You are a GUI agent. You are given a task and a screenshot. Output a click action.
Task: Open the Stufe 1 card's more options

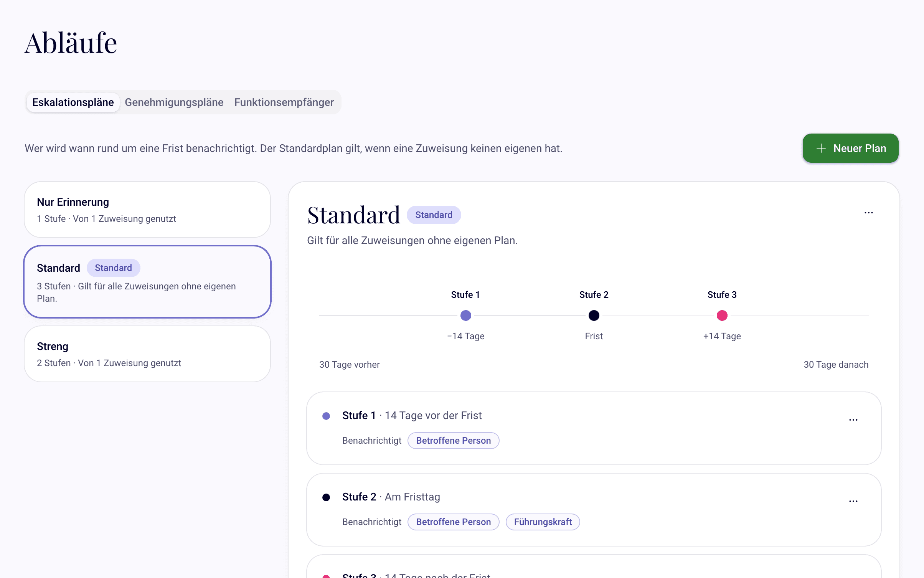pyautogui.click(x=853, y=420)
